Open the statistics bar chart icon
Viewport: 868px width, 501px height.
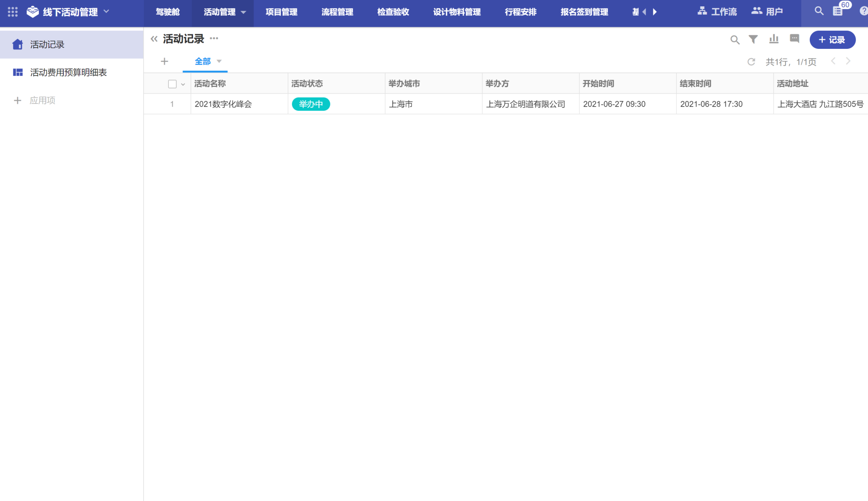tap(774, 39)
